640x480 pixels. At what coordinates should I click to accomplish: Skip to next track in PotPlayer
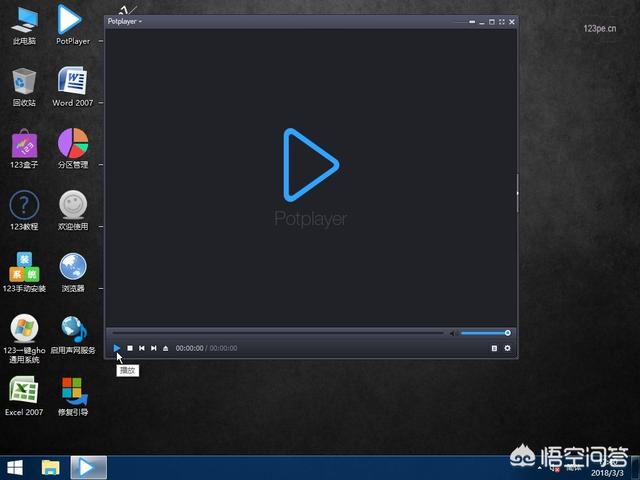153,348
